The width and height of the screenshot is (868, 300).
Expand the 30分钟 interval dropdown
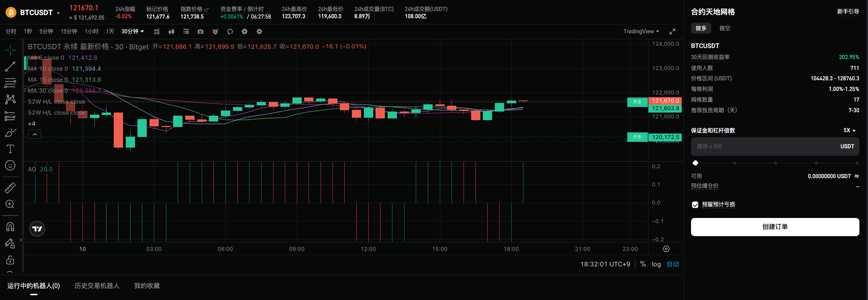point(133,32)
